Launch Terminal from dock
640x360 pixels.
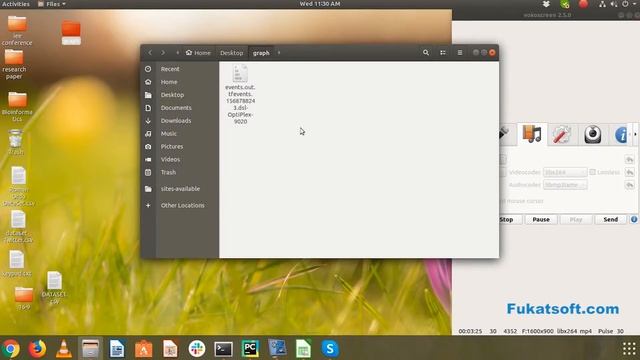(223, 349)
